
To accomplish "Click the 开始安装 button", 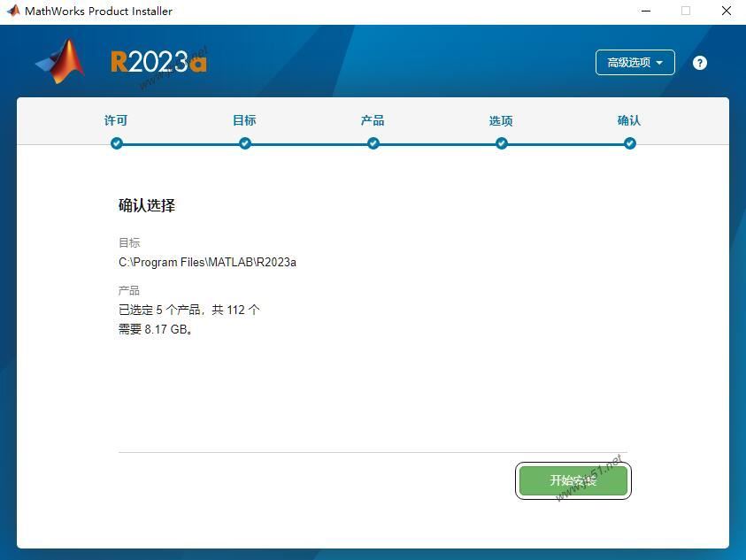I will click(x=573, y=480).
